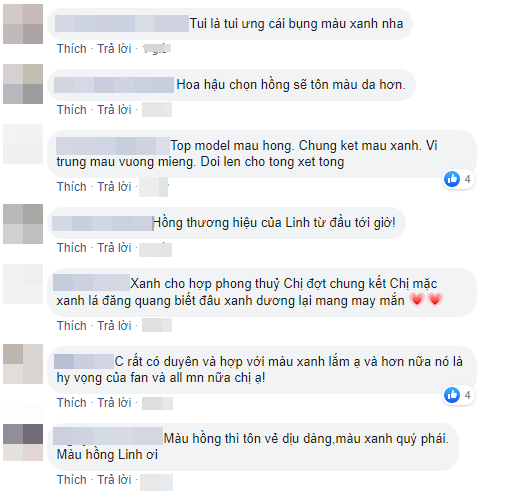Like the 'C rất có duyên' comment using Thích
This screenshot has width=508, height=497.
[x=72, y=403]
